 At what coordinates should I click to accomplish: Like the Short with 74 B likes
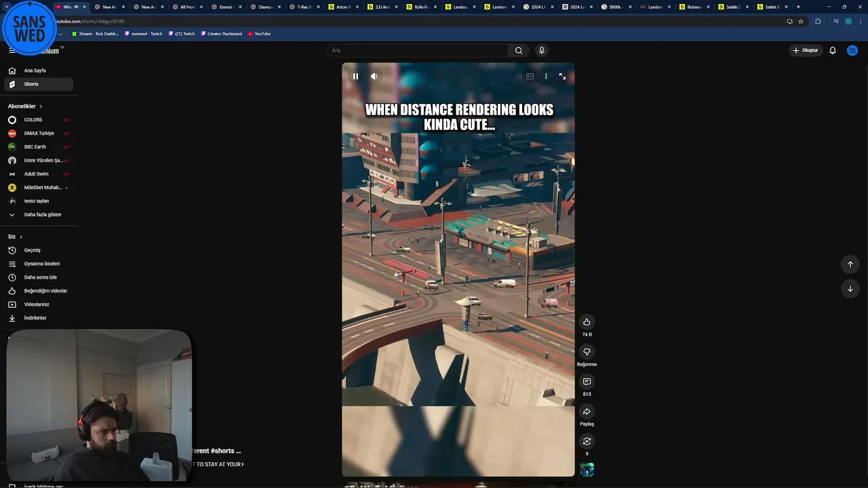tap(587, 322)
